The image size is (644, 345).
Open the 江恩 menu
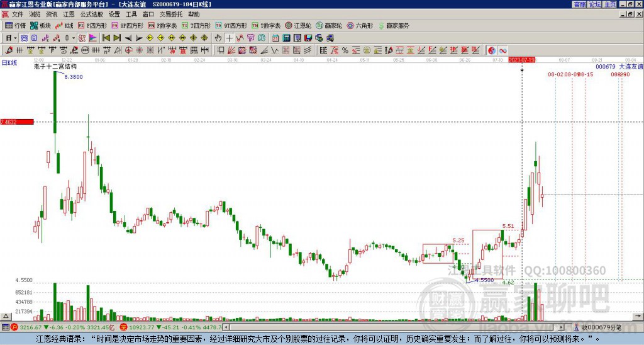tap(69, 14)
